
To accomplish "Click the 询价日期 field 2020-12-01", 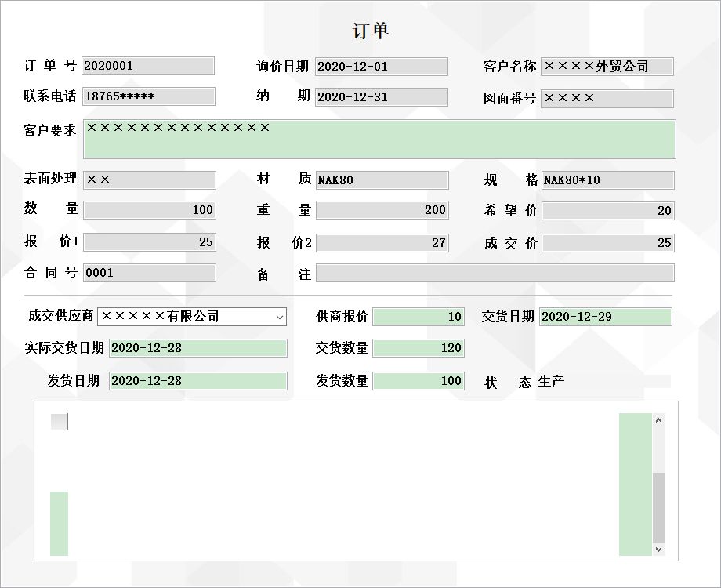I will point(381,67).
